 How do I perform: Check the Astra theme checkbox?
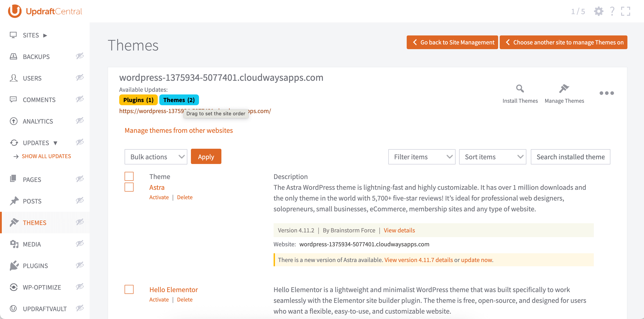tap(129, 187)
